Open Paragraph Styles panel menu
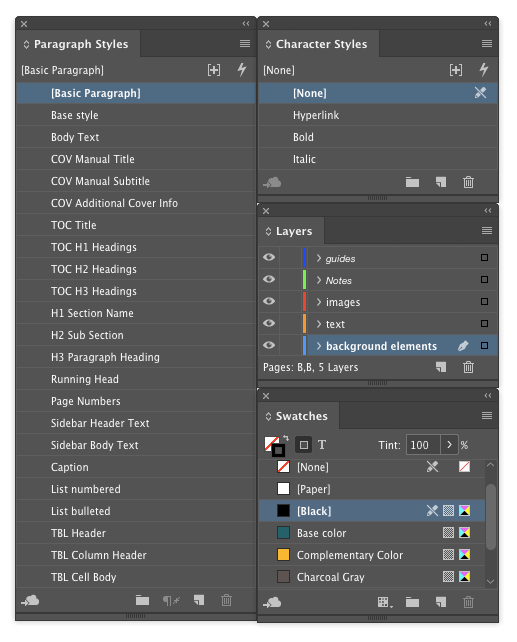517x642 pixels. tap(245, 43)
